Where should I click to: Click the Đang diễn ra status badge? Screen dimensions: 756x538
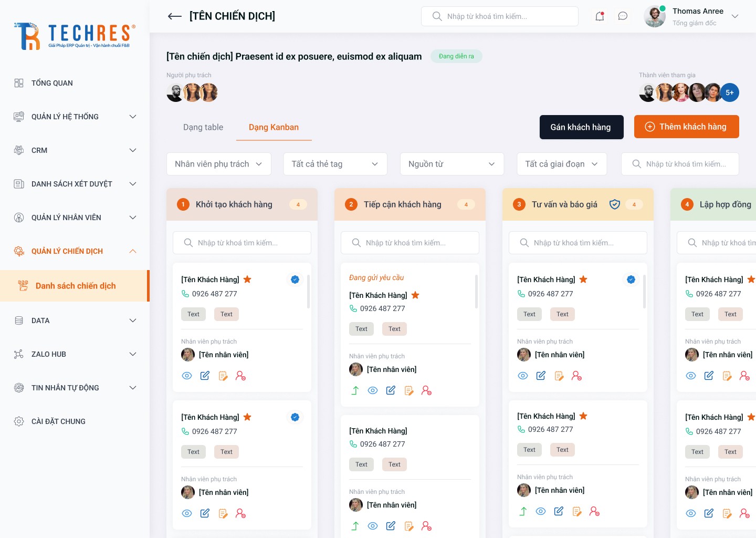click(456, 56)
